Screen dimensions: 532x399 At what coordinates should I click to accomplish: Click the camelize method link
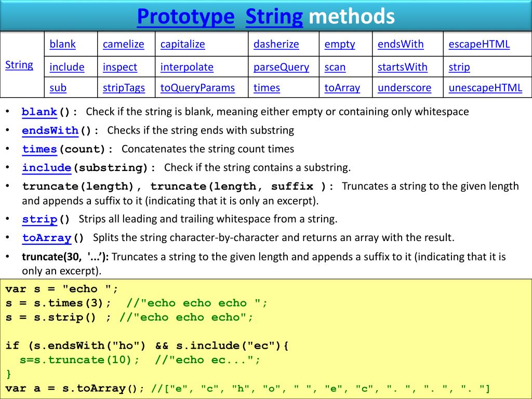click(x=123, y=44)
